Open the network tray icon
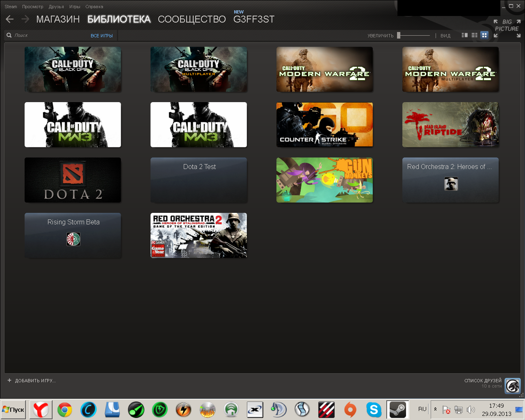 tap(459, 410)
